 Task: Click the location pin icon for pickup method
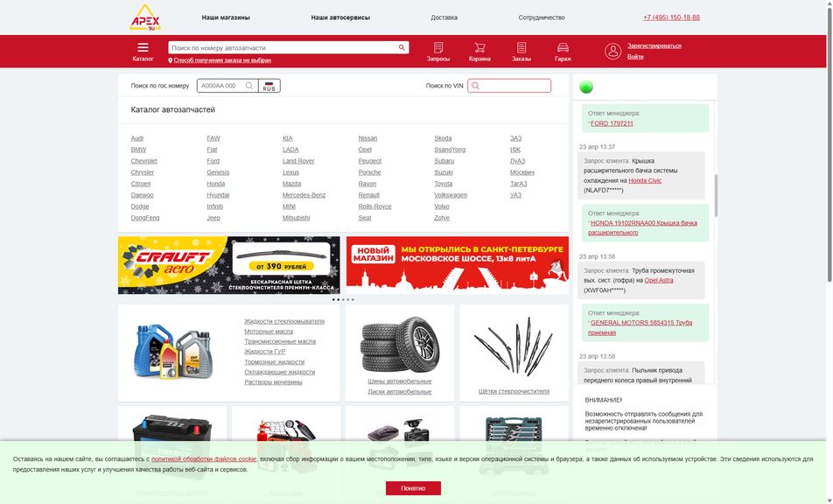pyautogui.click(x=171, y=60)
